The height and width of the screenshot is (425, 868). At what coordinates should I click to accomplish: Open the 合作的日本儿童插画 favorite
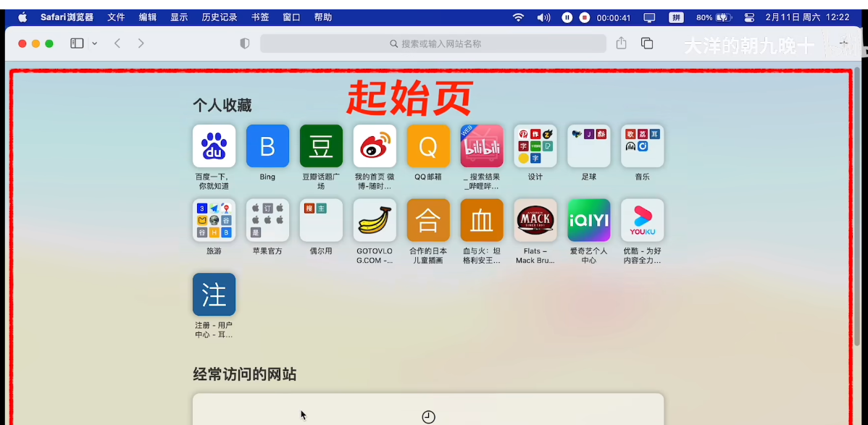[428, 219]
